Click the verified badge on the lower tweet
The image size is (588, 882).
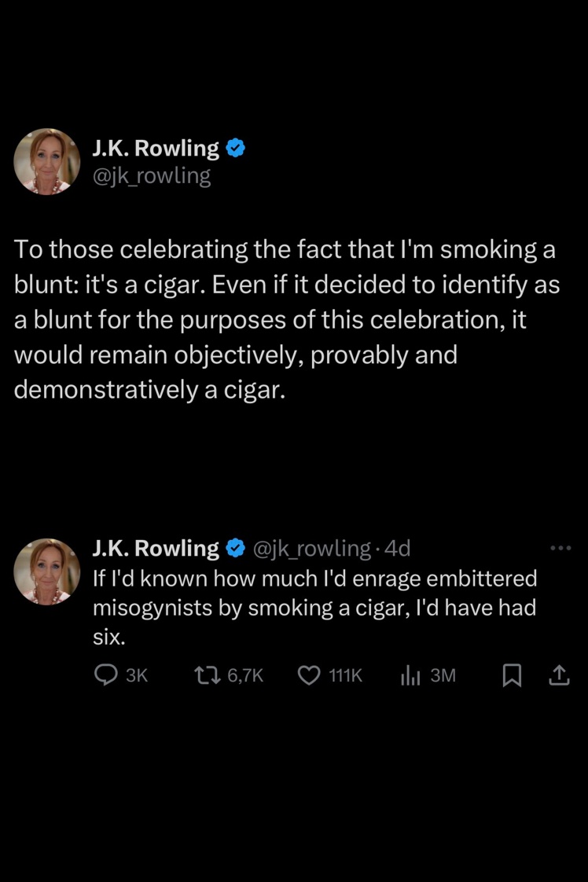(236, 548)
